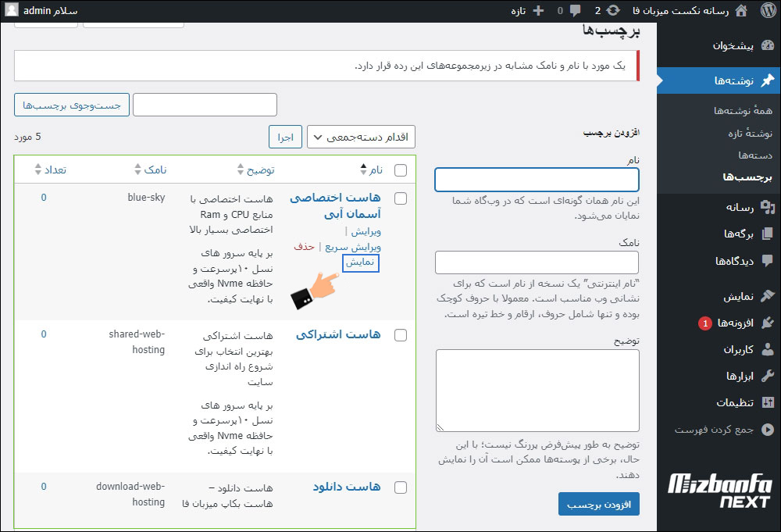Screen dimensions: 781x532
Task: Open همهٔ نوشته‌ها submenu item
Action: [x=743, y=111]
